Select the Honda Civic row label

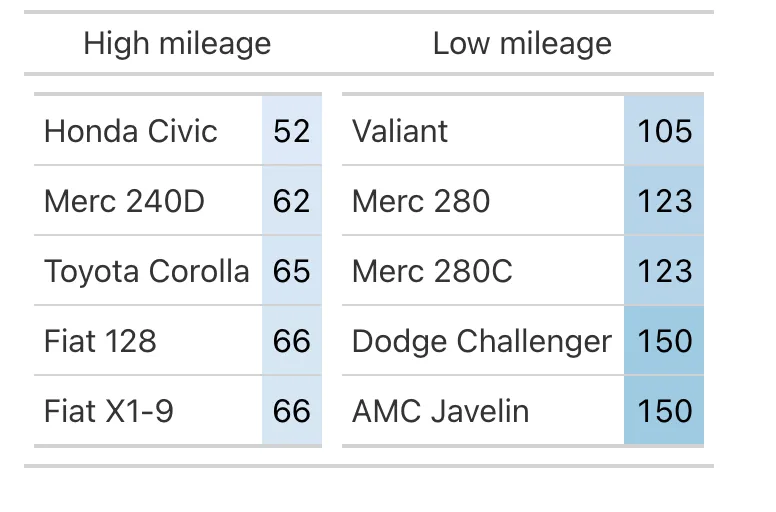coord(131,131)
